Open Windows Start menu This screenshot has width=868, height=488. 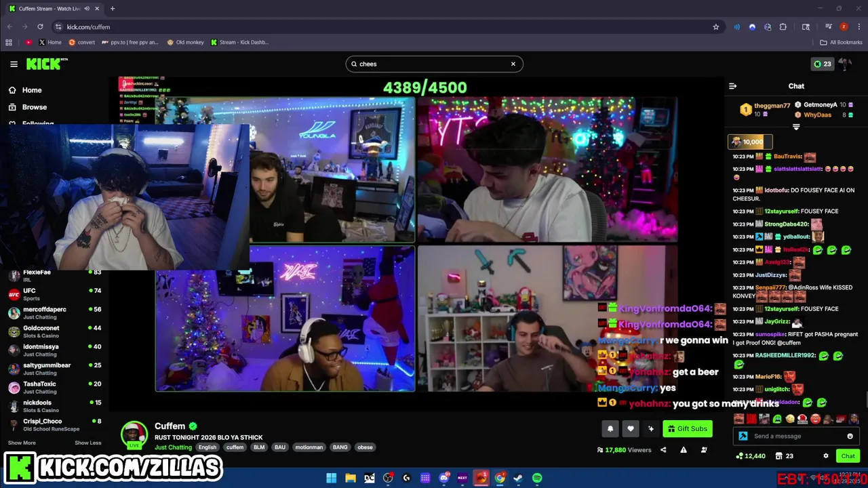[x=331, y=478]
